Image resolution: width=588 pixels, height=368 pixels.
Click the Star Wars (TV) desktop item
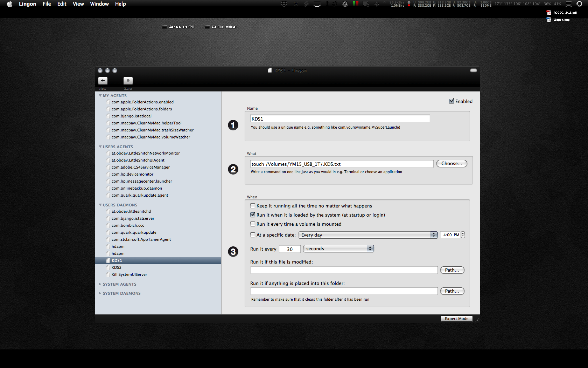pyautogui.click(x=178, y=27)
